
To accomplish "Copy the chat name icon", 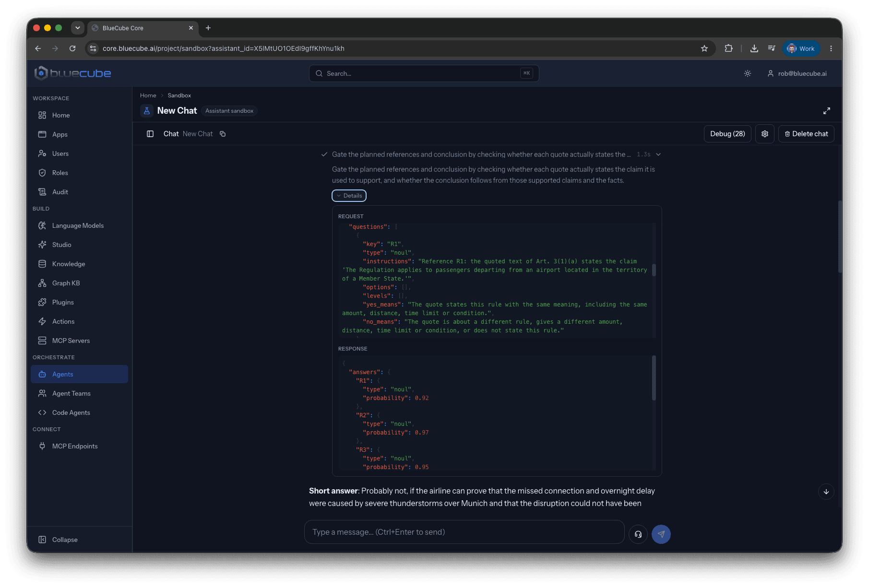I will point(223,134).
